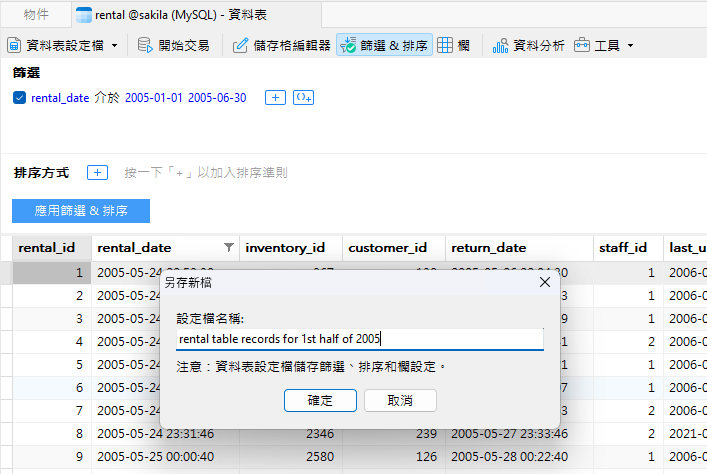
Task: Click 應用篩選 & 排序 button
Action: (x=81, y=211)
